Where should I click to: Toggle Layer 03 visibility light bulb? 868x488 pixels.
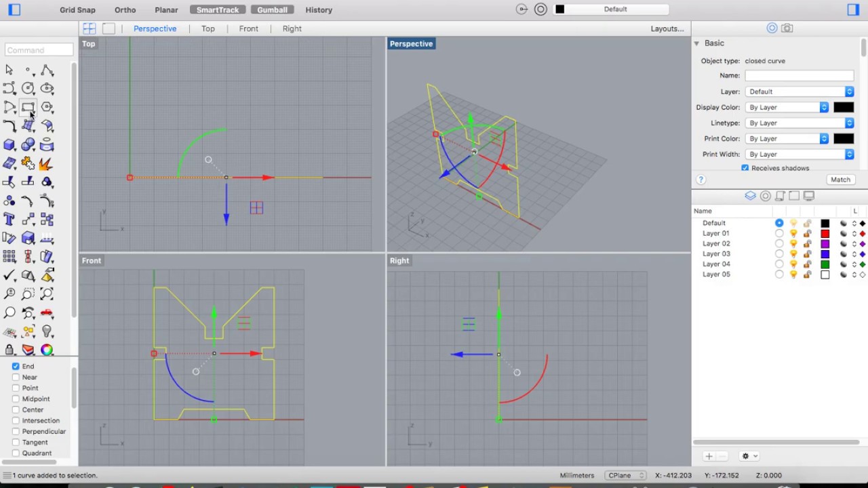[x=793, y=253]
